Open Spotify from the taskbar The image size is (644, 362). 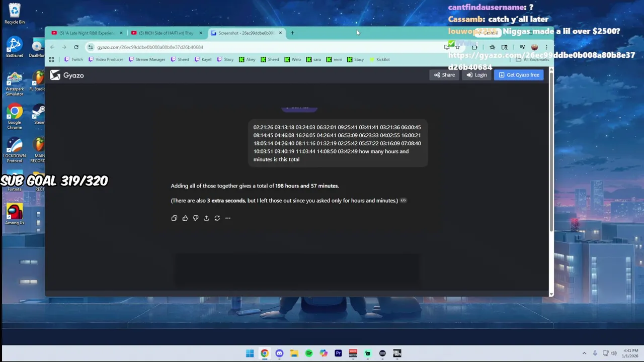(x=309, y=353)
